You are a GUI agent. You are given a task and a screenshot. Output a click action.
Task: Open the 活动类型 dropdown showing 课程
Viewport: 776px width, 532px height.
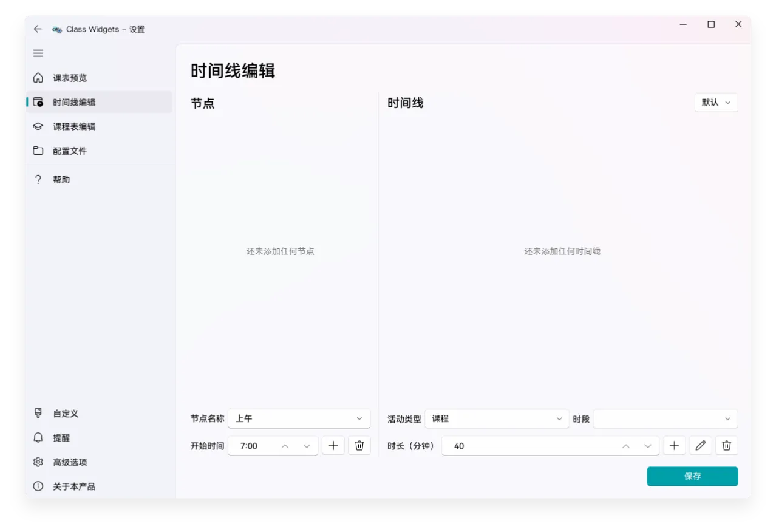[x=497, y=418]
